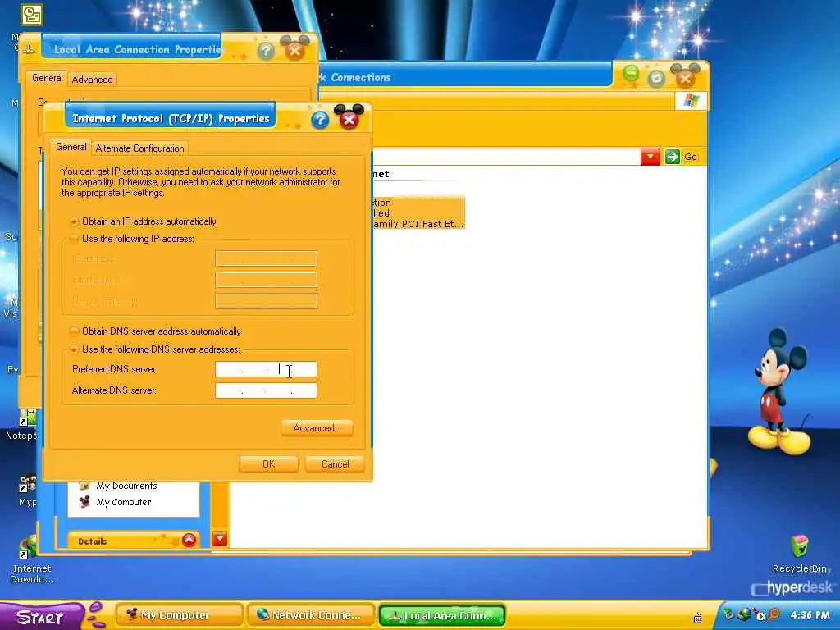
Task: Click the globe network tray icon
Action: tap(743, 614)
